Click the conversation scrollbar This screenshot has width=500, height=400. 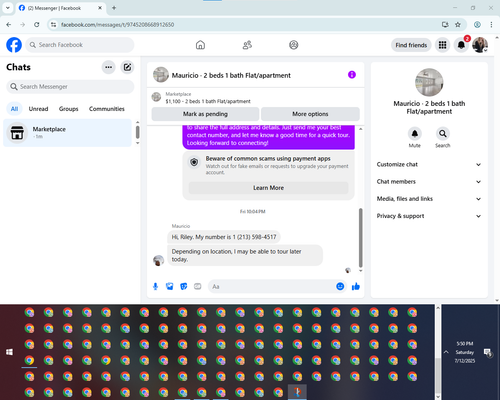360,238
